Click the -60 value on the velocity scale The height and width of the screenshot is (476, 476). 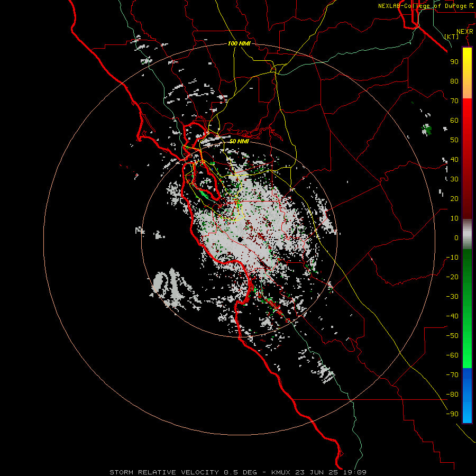coord(452,355)
